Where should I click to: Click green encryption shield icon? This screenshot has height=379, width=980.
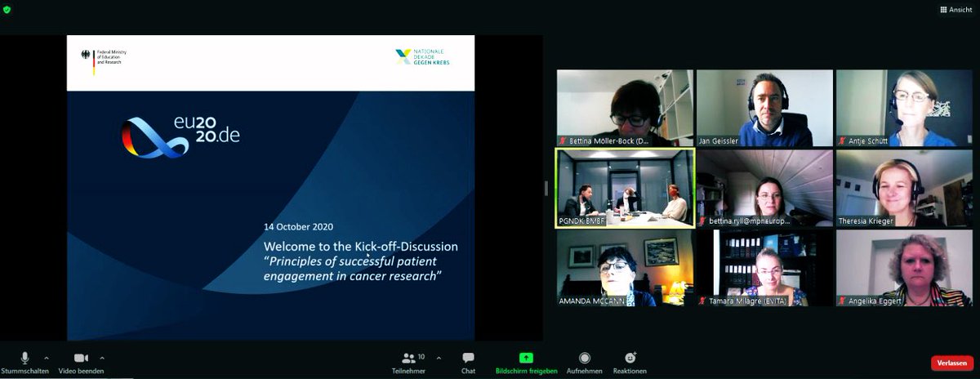7,9
